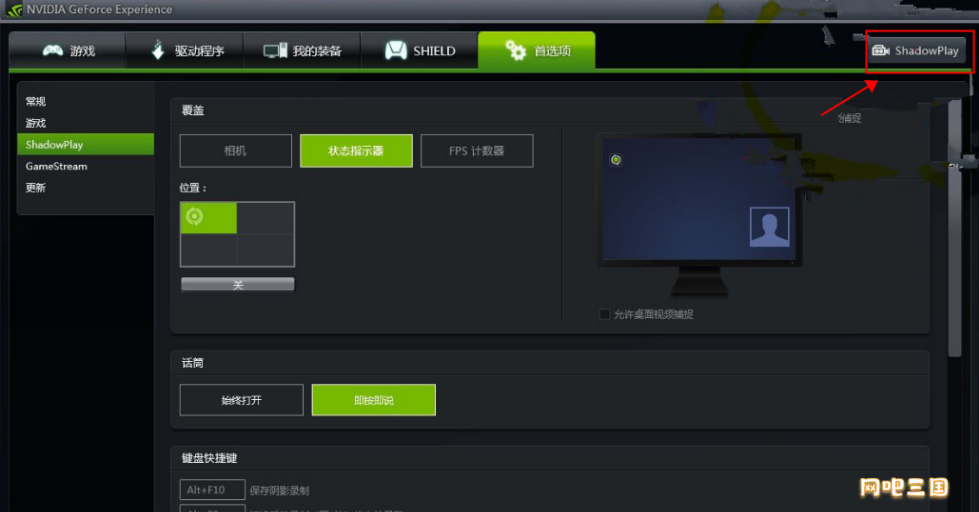The height and width of the screenshot is (512, 979).
Task: Click the monitor rig icon
Action: (x=275, y=51)
